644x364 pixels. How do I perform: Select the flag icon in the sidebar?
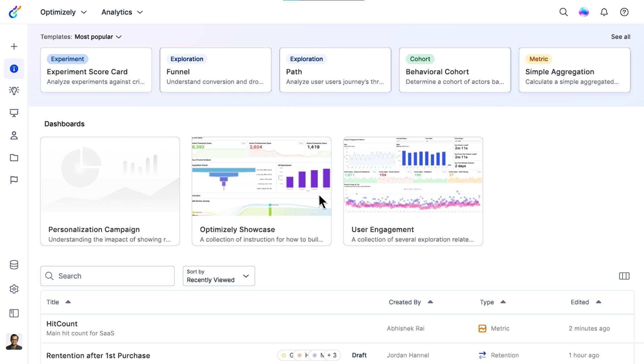(x=14, y=180)
